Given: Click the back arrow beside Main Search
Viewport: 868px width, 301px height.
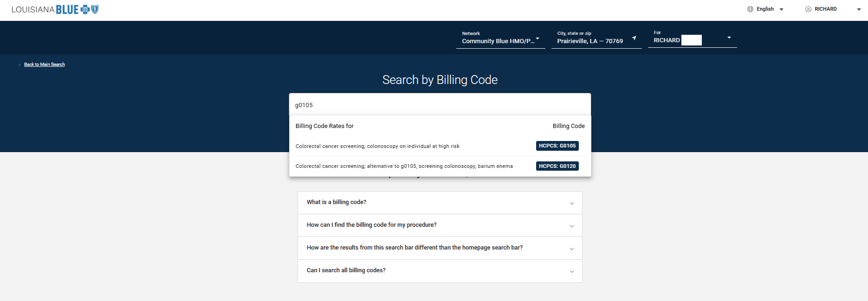Looking at the screenshot, I should tap(19, 65).
